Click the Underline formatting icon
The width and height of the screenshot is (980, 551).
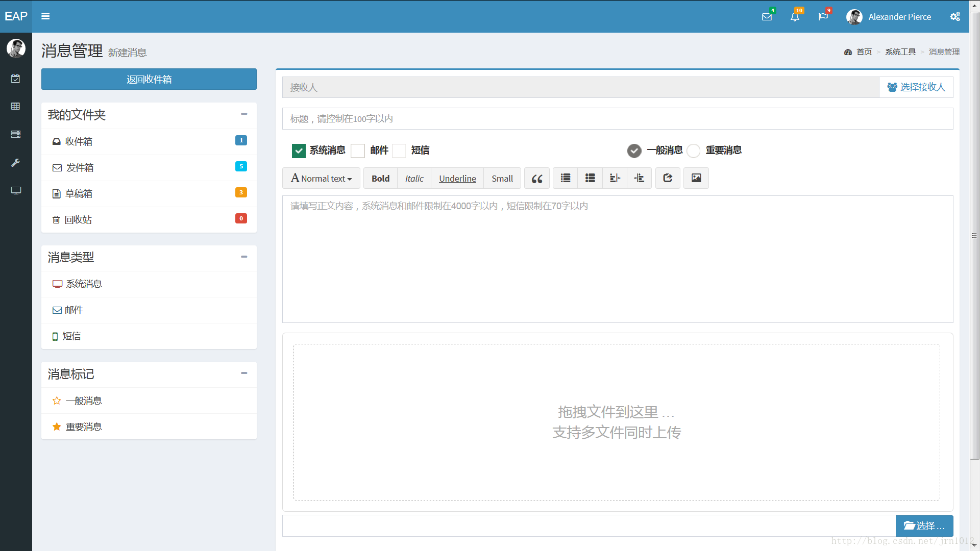(x=458, y=178)
